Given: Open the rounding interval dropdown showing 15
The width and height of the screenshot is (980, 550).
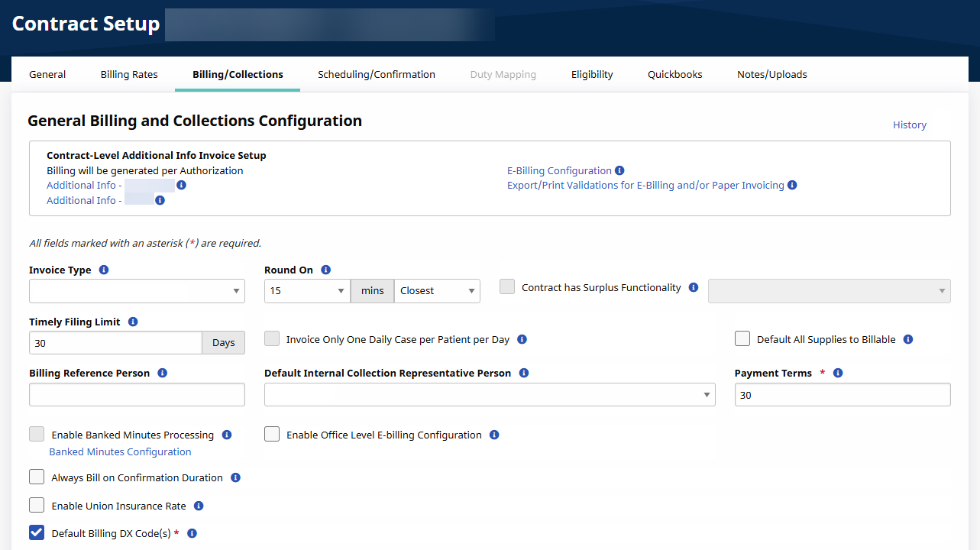Looking at the screenshot, I should click(307, 291).
